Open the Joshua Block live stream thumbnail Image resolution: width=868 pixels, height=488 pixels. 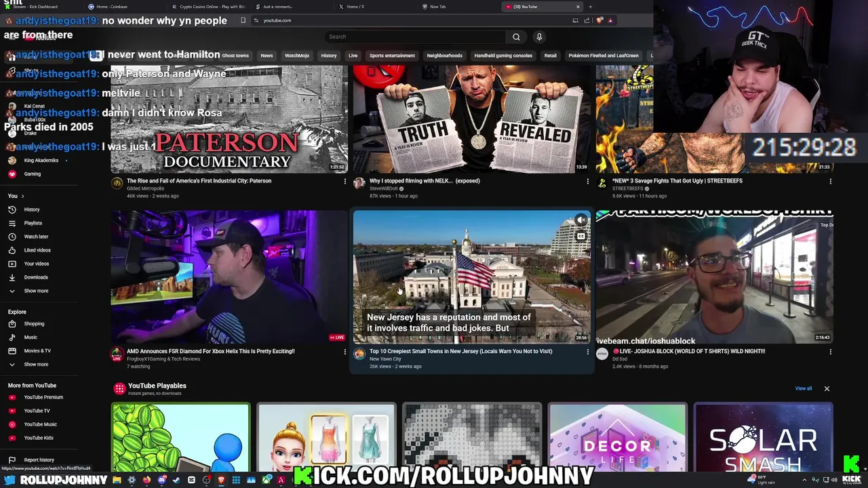pyautogui.click(x=714, y=277)
